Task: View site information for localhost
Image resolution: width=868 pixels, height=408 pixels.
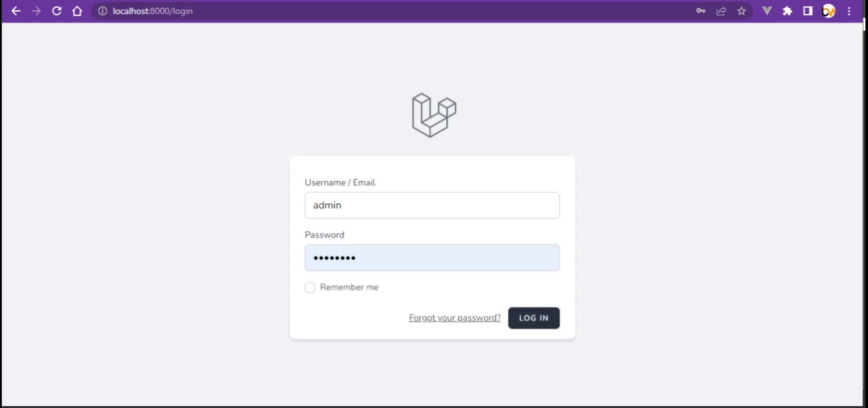Action: (x=102, y=11)
